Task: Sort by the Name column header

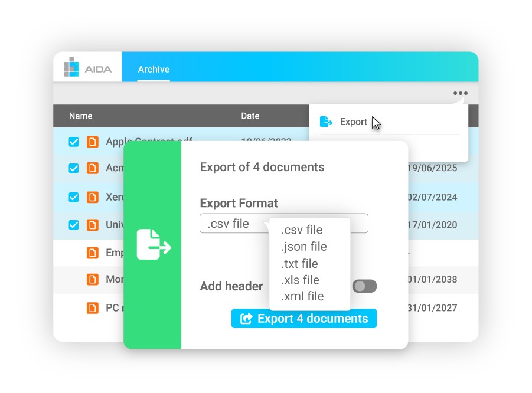Action: click(81, 116)
